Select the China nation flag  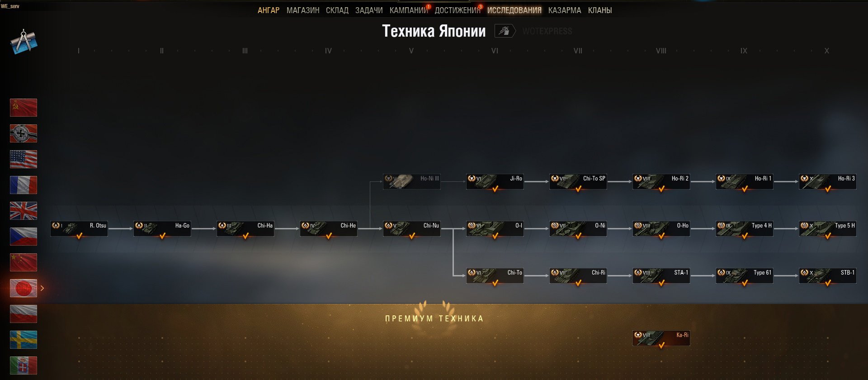(24, 262)
